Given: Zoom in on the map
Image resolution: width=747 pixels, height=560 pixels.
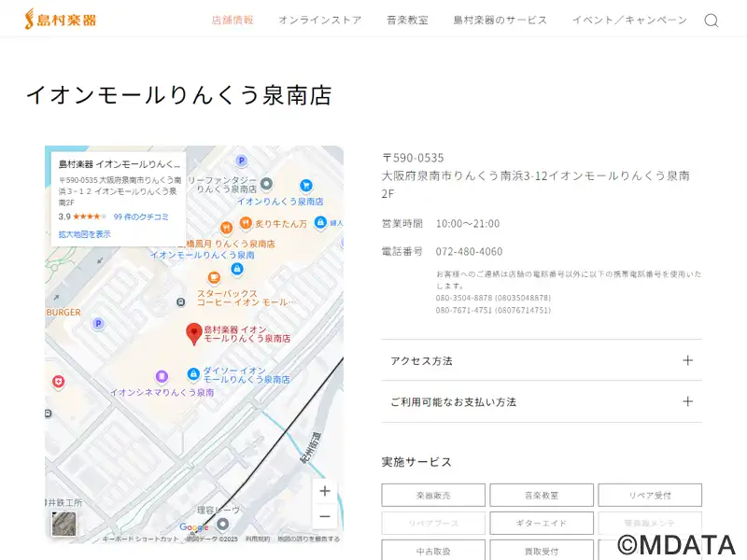Looking at the screenshot, I should pyautogui.click(x=325, y=491).
